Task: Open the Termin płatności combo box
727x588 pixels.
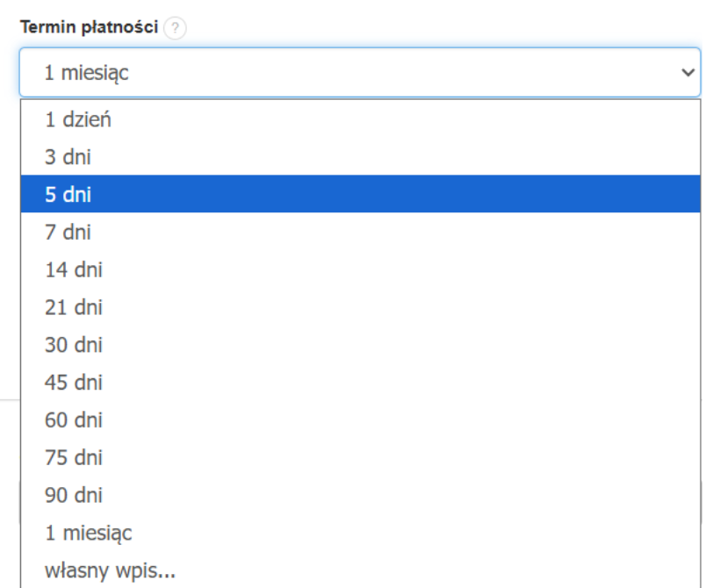Action: 351,71
